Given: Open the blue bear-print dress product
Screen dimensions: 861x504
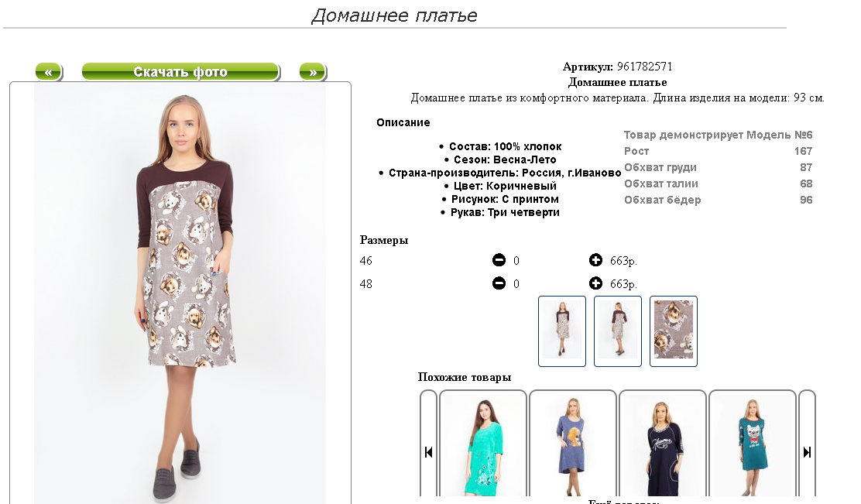Looking at the screenshot, I should click(573, 444).
